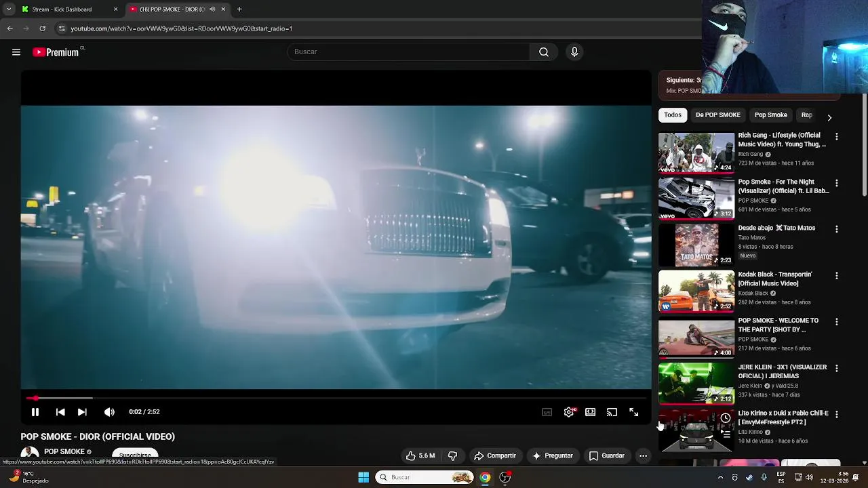The height and width of the screenshot is (488, 868).
Task: Close the Kick Dashboard tab
Action: tap(115, 9)
